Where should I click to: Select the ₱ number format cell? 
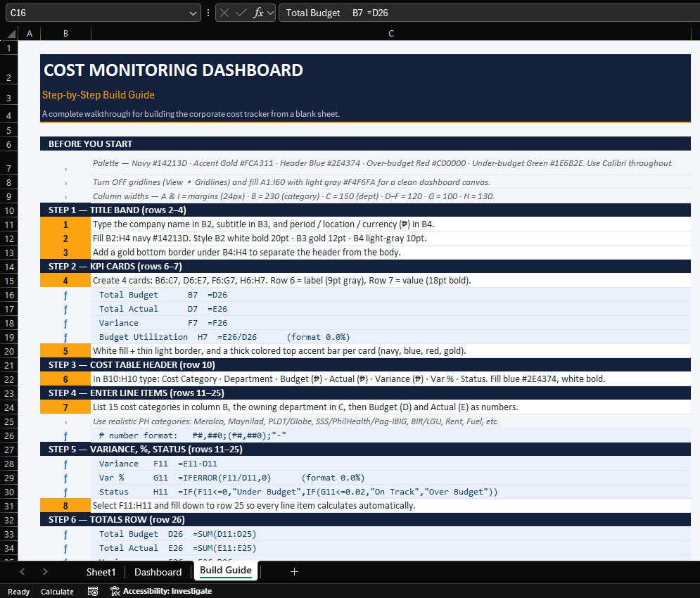pos(391,435)
